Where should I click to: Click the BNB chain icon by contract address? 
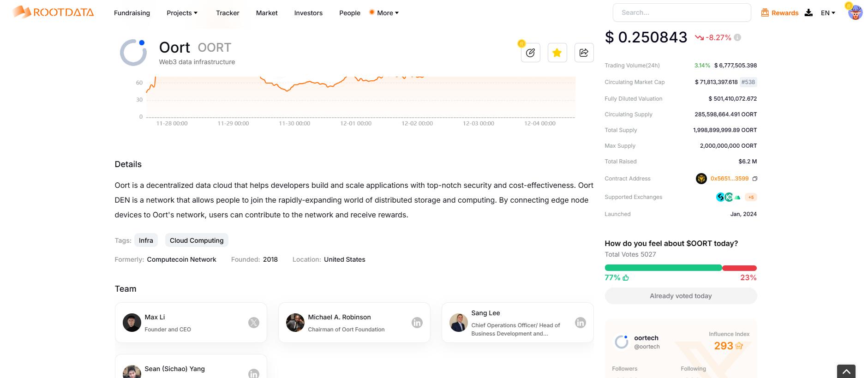(x=701, y=179)
